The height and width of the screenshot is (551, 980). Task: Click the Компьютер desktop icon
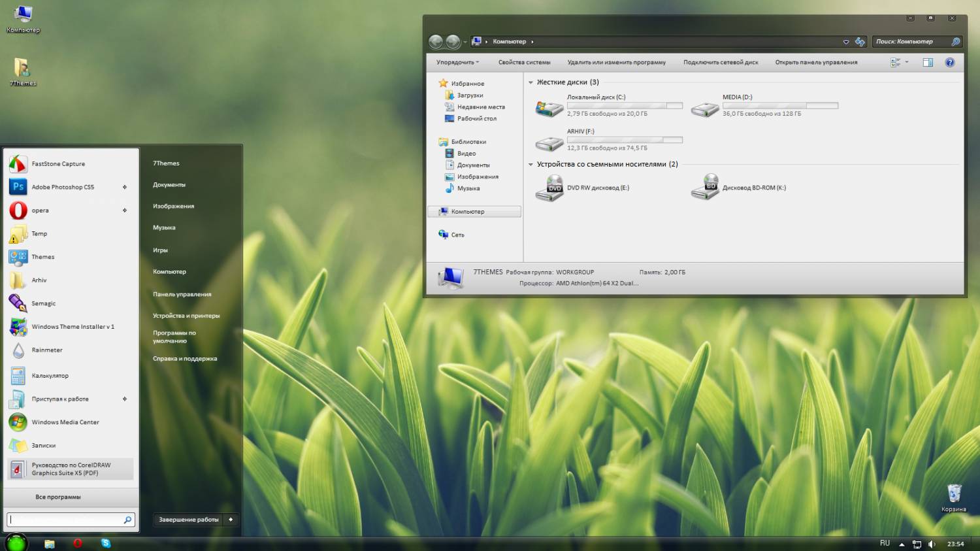pyautogui.click(x=23, y=18)
